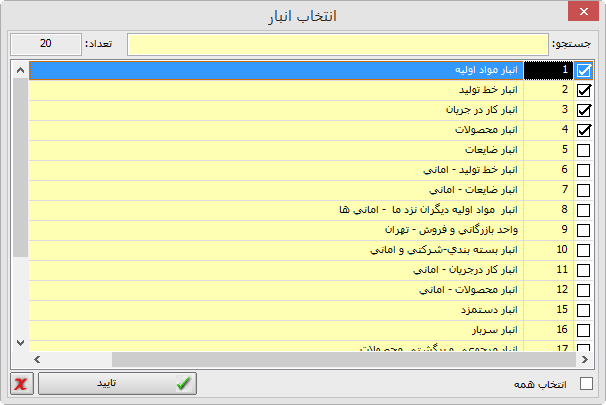606x405 pixels.
Task: Uncheck the انبار محصولات checkbox in row 4
Action: coord(584,130)
